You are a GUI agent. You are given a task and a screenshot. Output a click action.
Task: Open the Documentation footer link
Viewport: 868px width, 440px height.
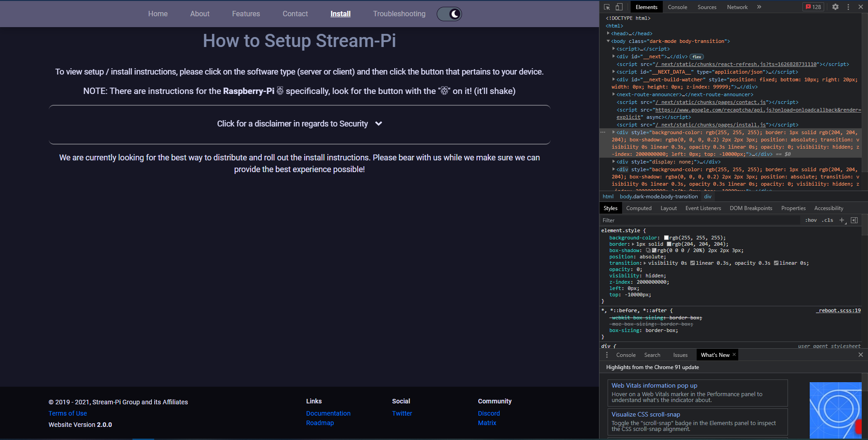pos(328,413)
